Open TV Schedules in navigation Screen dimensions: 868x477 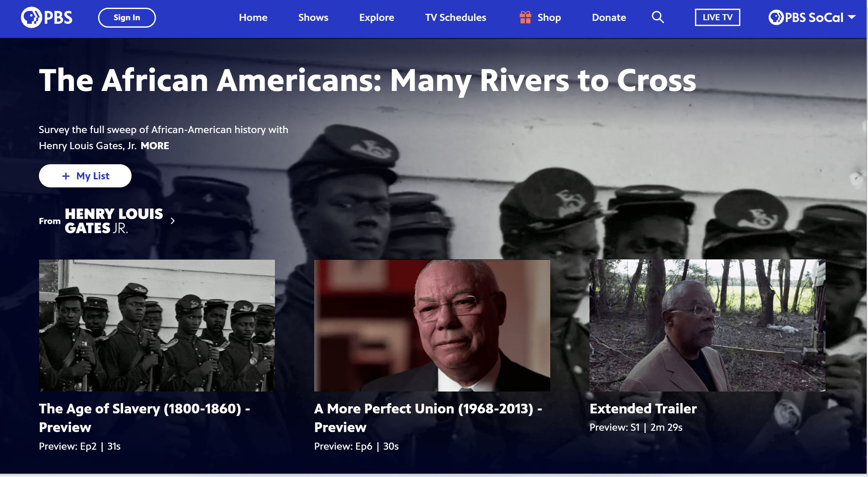[456, 17]
